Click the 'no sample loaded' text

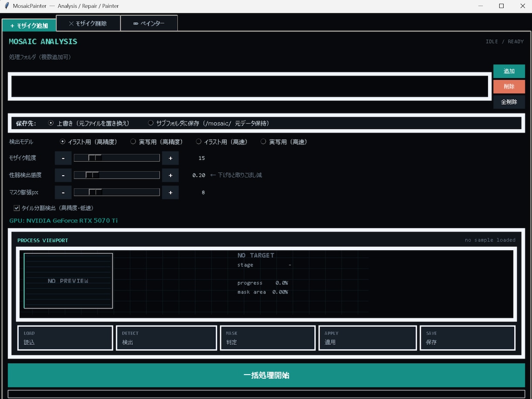[490, 240]
